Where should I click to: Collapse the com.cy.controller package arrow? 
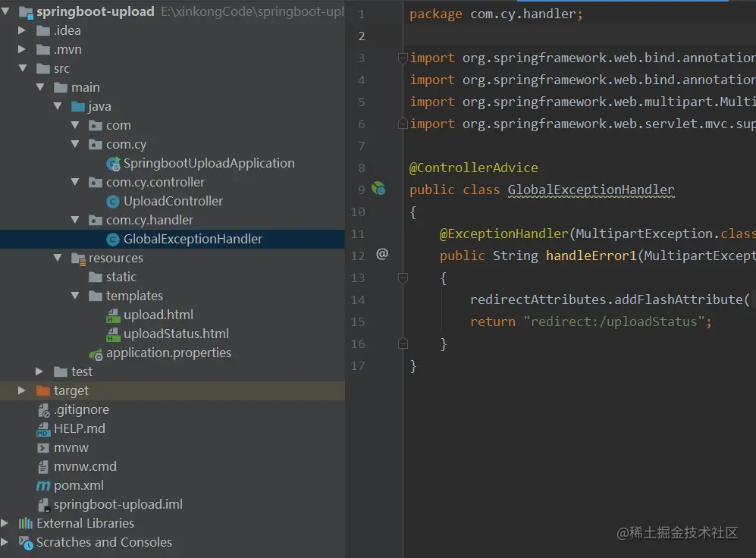75,182
